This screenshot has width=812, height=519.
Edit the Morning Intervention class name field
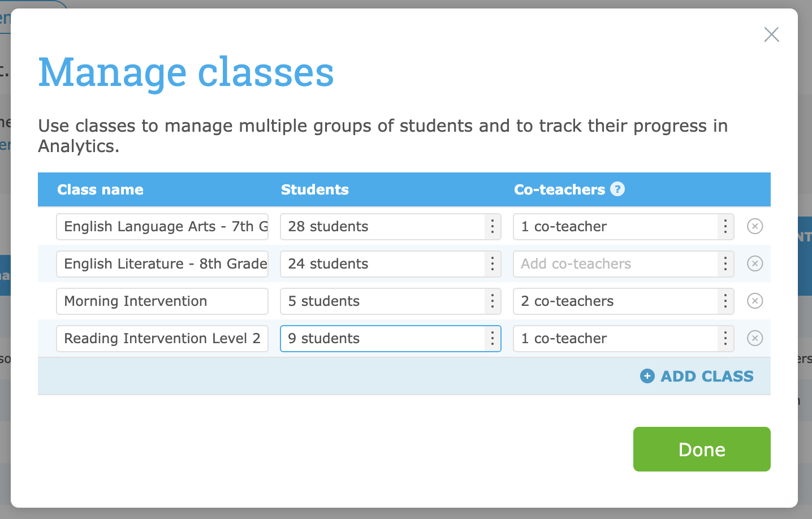[162, 301]
